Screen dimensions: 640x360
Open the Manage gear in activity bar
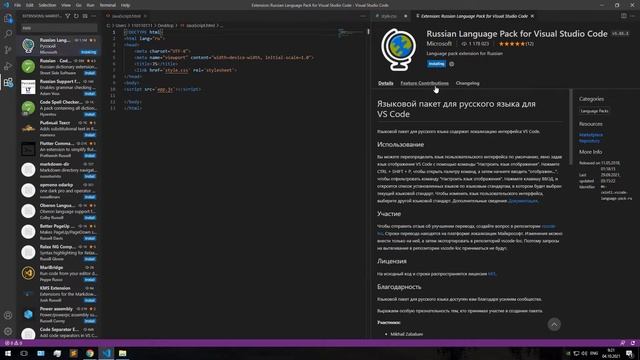(8, 331)
